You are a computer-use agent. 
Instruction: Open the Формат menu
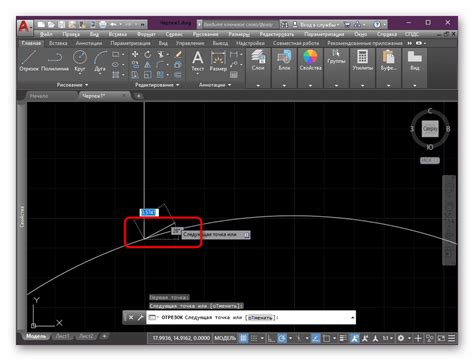pyautogui.click(x=146, y=34)
